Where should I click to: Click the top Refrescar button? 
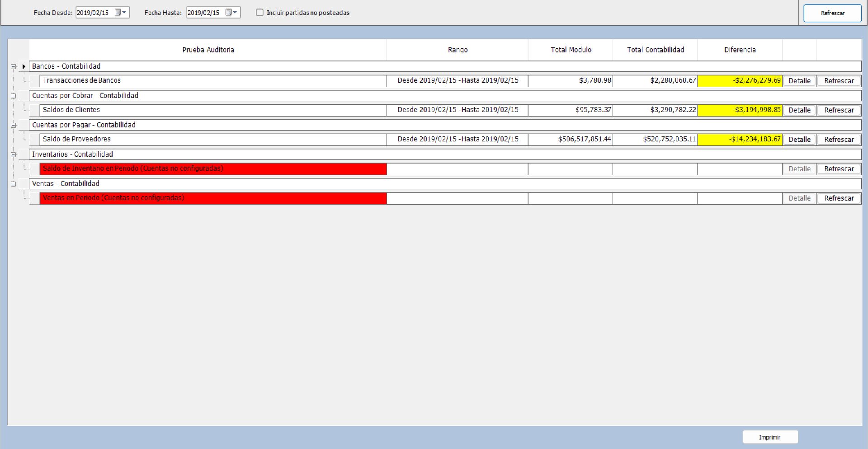coord(832,13)
